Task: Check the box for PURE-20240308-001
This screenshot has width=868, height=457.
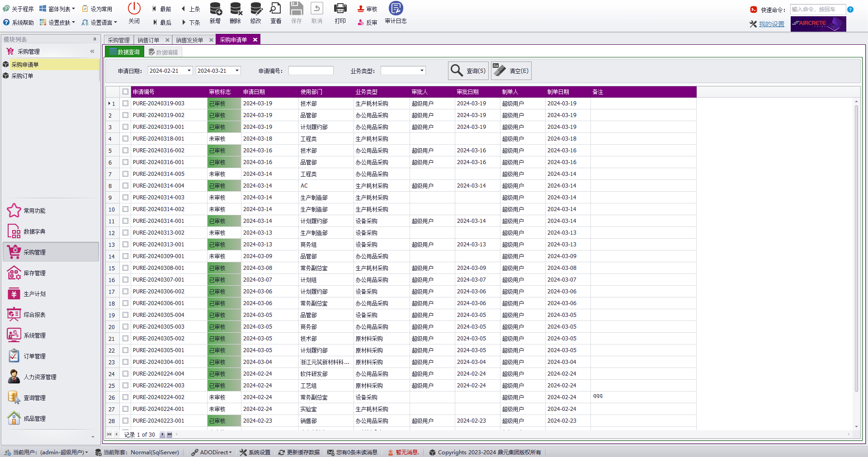Action: (x=125, y=268)
